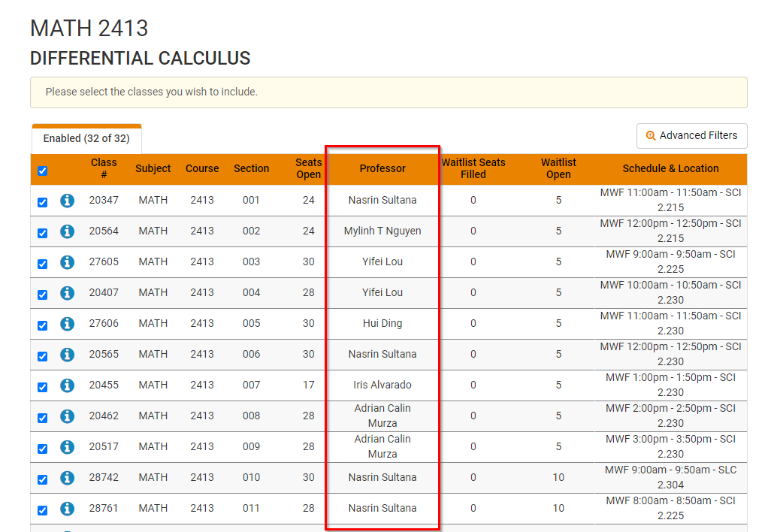Click schedule MWF 3:00pm - 3:50pm cell
783x532 pixels.
coord(670,446)
